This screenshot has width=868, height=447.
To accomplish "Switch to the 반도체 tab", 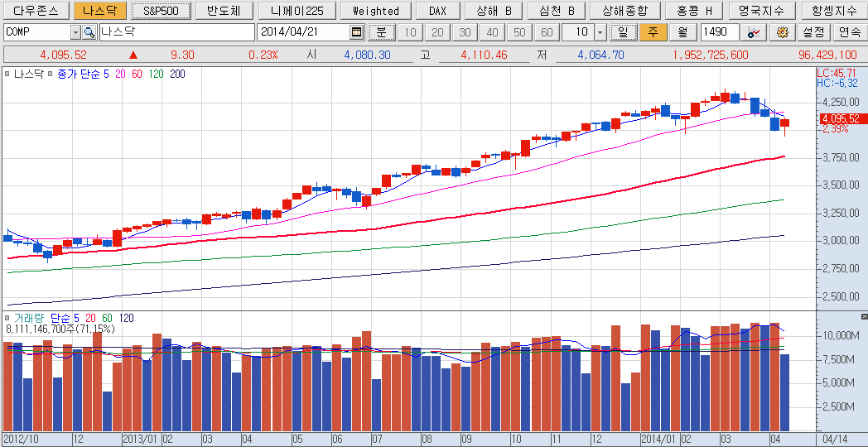I will pos(224,11).
